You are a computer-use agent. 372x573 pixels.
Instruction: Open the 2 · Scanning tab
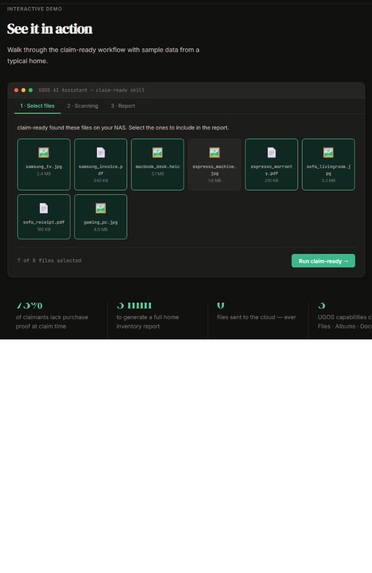coord(83,106)
